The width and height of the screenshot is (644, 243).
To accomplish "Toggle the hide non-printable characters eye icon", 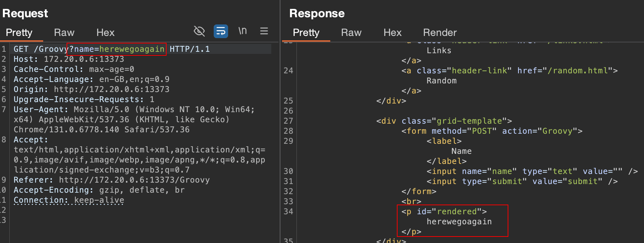I will (199, 31).
